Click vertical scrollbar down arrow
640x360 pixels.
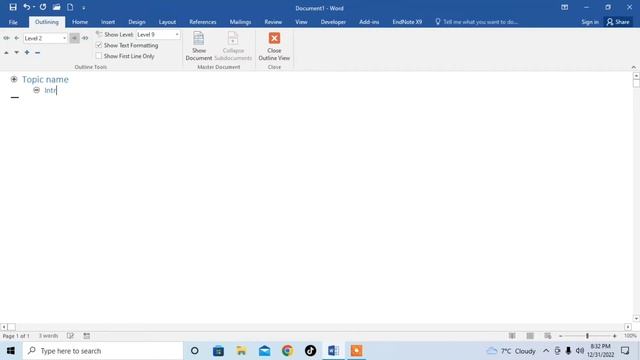[636, 318]
